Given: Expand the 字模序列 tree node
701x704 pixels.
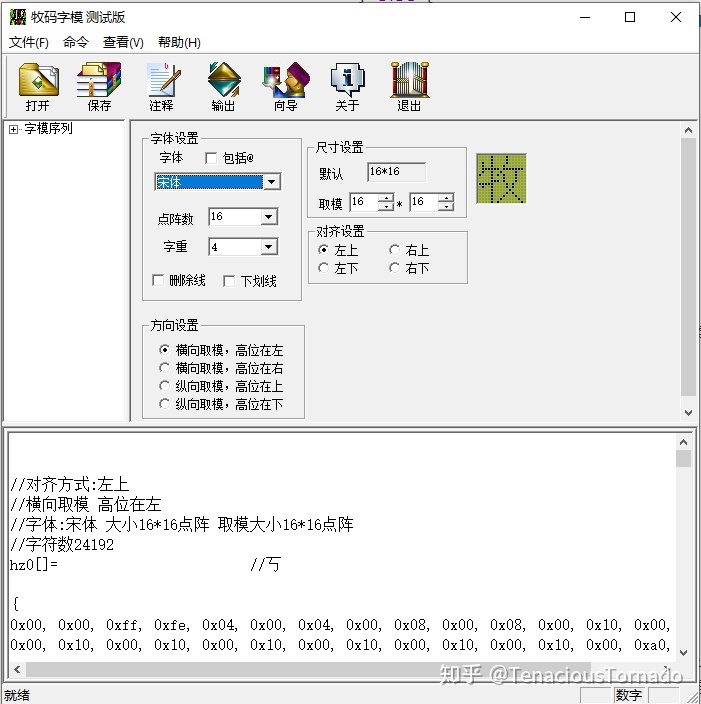Looking at the screenshot, I should pos(13,130).
